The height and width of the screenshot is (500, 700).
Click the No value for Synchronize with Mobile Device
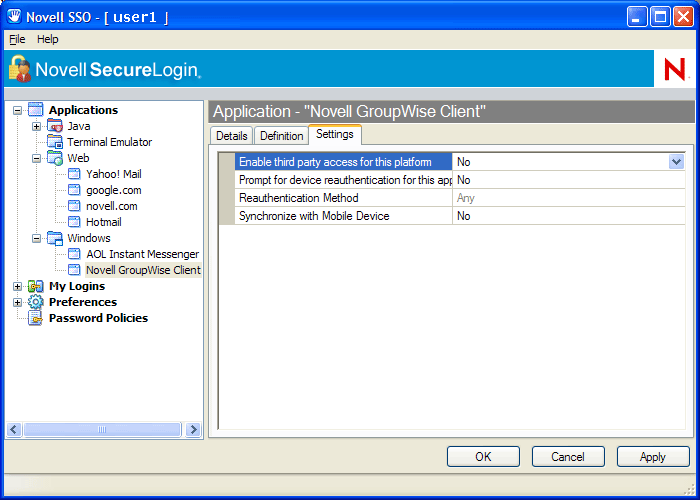pyautogui.click(x=464, y=216)
